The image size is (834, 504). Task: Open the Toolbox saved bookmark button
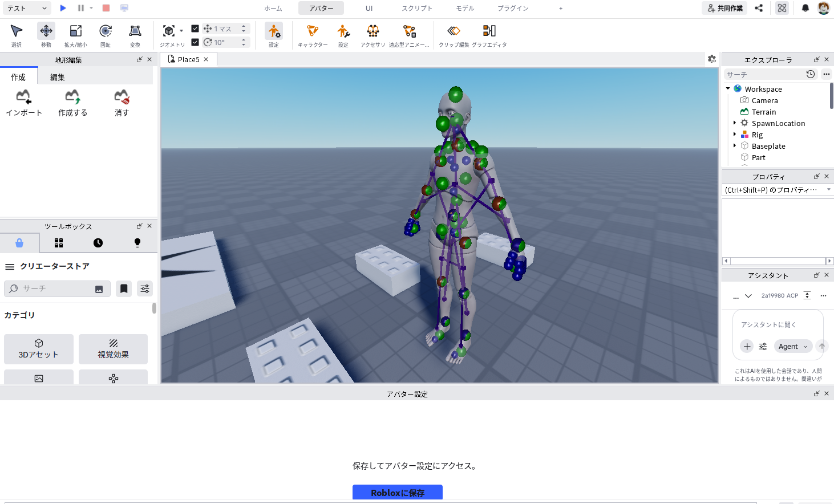(124, 288)
